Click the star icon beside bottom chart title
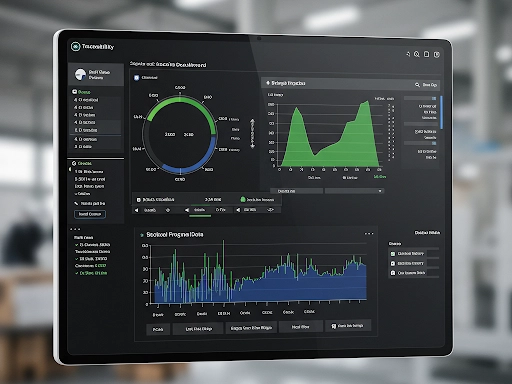 click(142, 235)
